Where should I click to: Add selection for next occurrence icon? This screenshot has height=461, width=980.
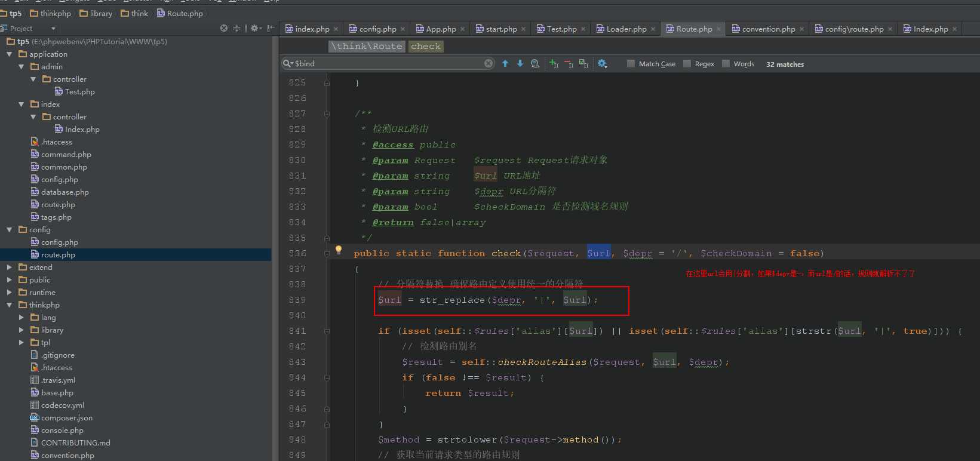(554, 63)
